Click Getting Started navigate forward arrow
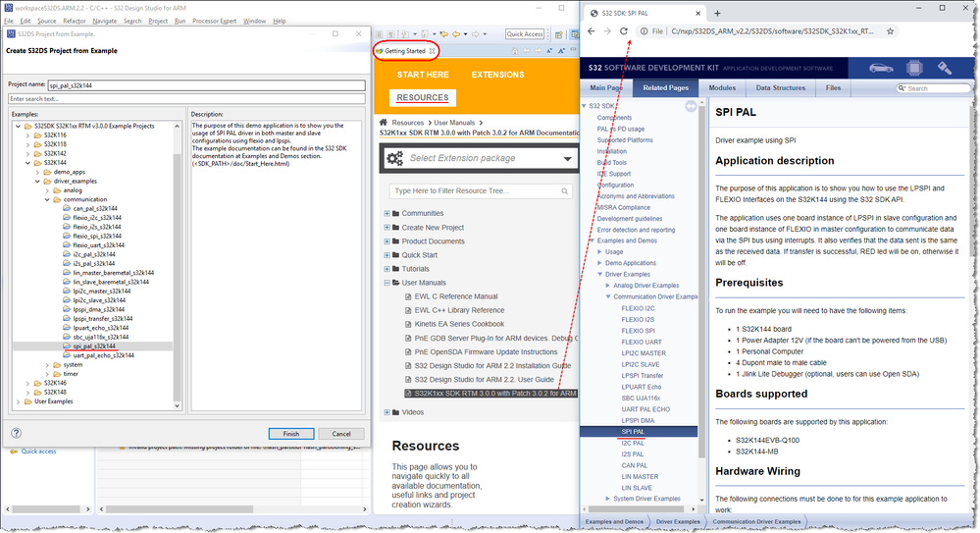This screenshot has width=980, height=533. tap(539, 51)
